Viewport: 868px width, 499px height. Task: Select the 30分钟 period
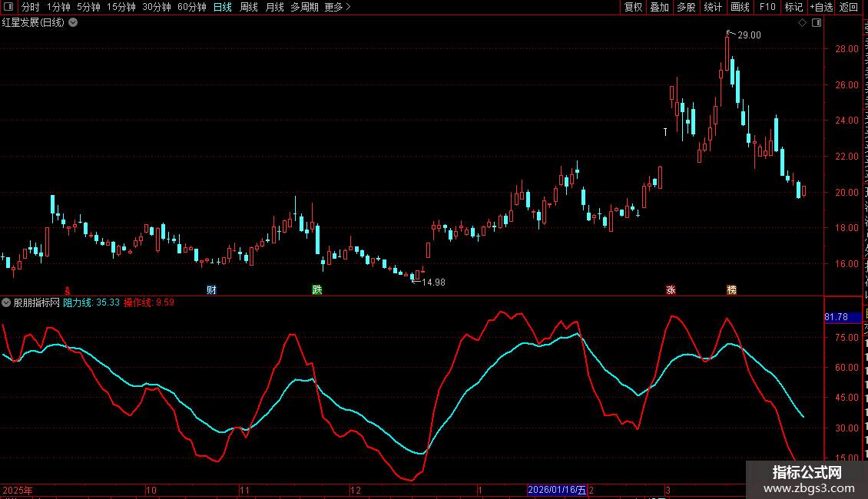tap(157, 7)
